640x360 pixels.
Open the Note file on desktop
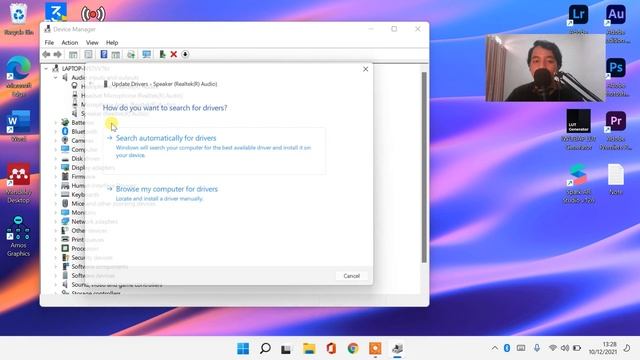(x=616, y=179)
